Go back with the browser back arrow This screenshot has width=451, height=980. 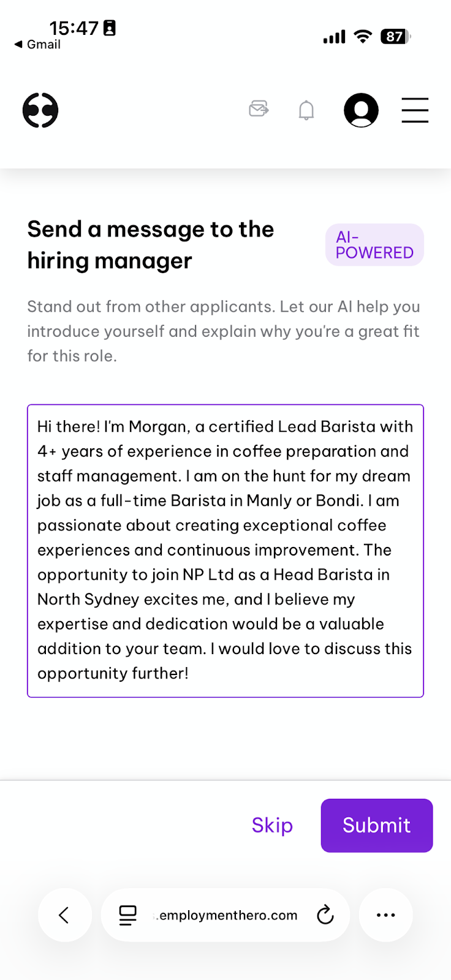tap(64, 915)
